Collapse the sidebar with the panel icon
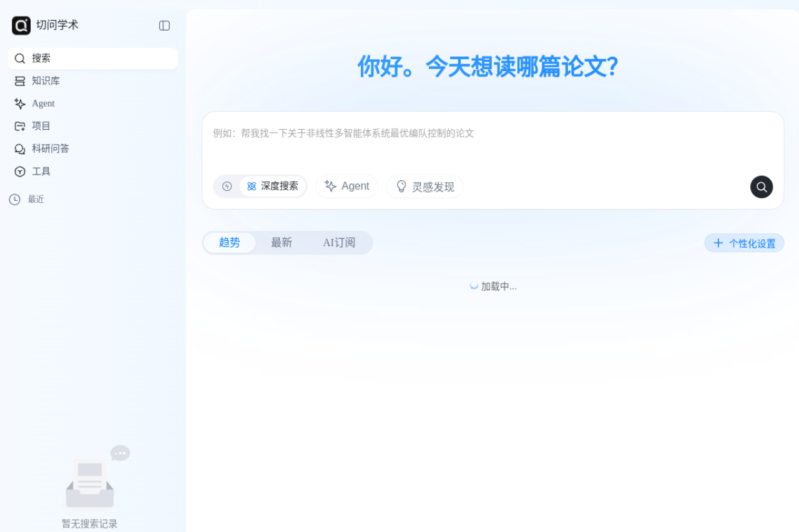 [165, 26]
